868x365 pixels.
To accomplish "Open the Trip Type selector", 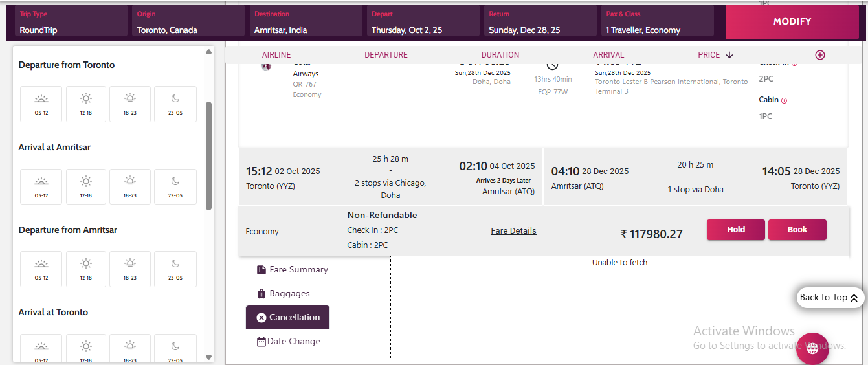I will (71, 22).
